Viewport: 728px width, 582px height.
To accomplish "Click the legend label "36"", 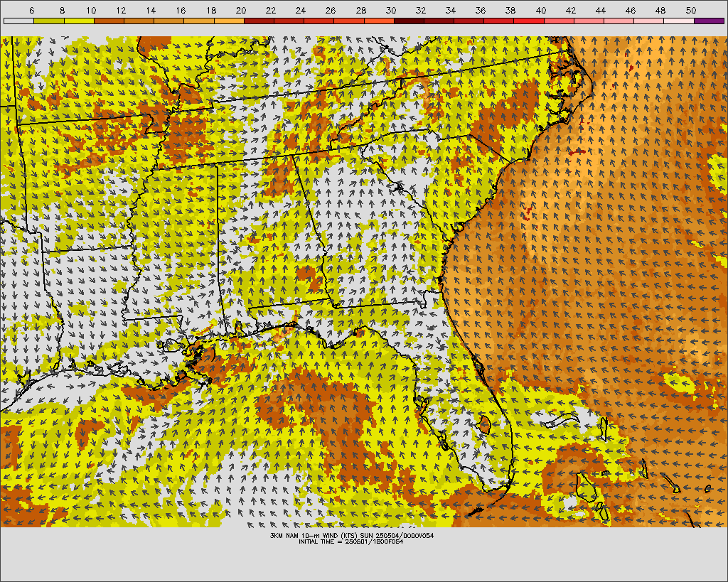I will [x=481, y=10].
